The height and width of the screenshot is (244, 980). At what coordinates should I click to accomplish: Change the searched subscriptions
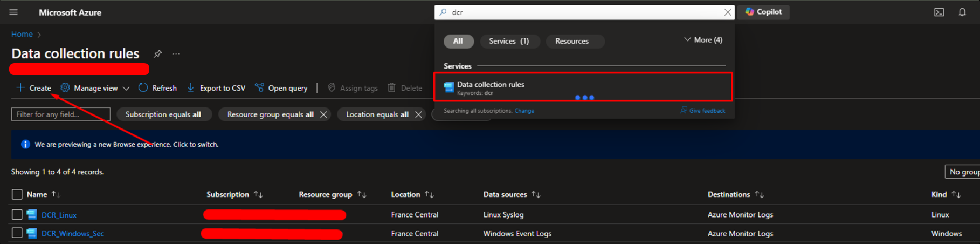tap(524, 111)
